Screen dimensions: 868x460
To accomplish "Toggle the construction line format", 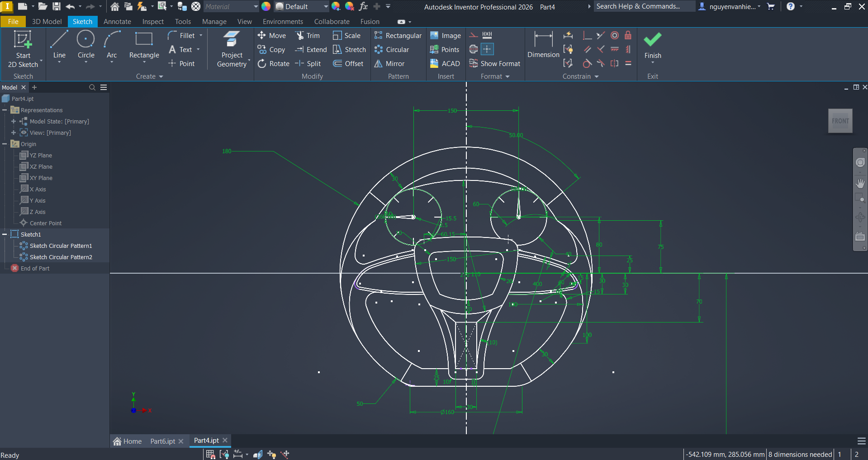I will tap(474, 35).
